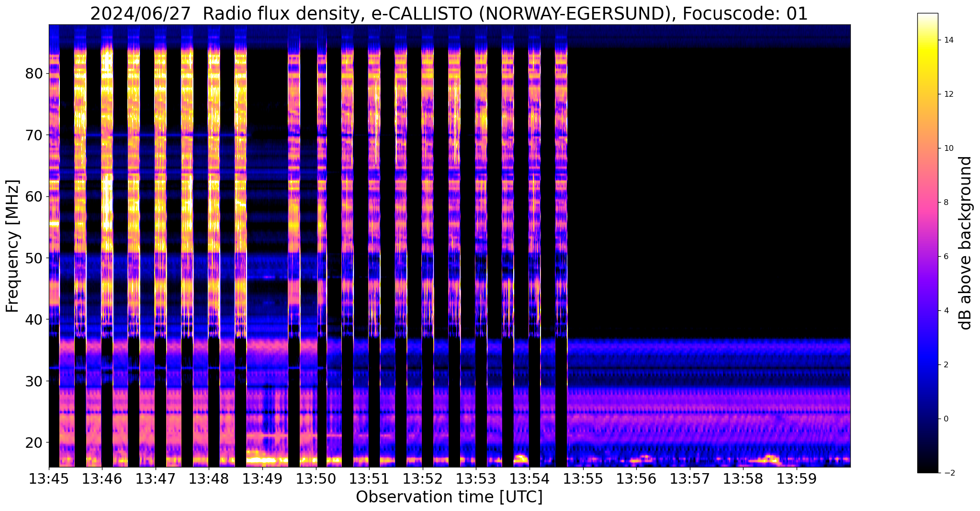Click the 13:50 time tick label
Screen dimensions: 980x511
click(x=316, y=478)
